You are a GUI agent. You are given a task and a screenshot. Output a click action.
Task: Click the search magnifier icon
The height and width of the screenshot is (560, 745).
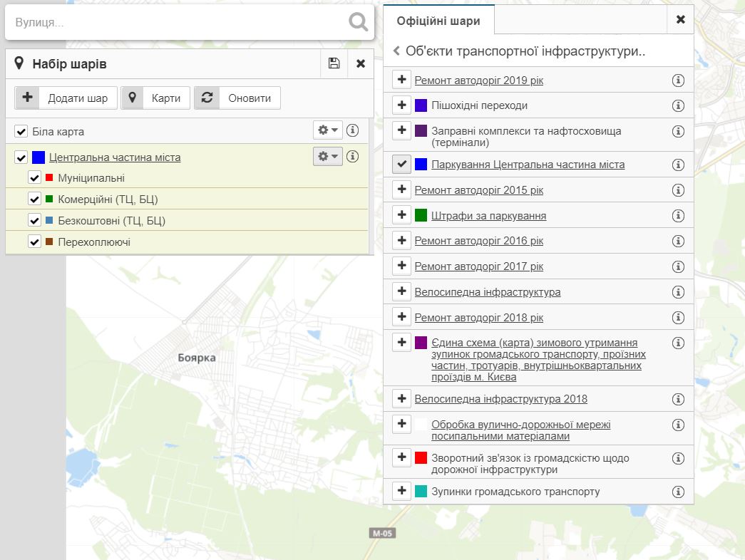coord(358,22)
